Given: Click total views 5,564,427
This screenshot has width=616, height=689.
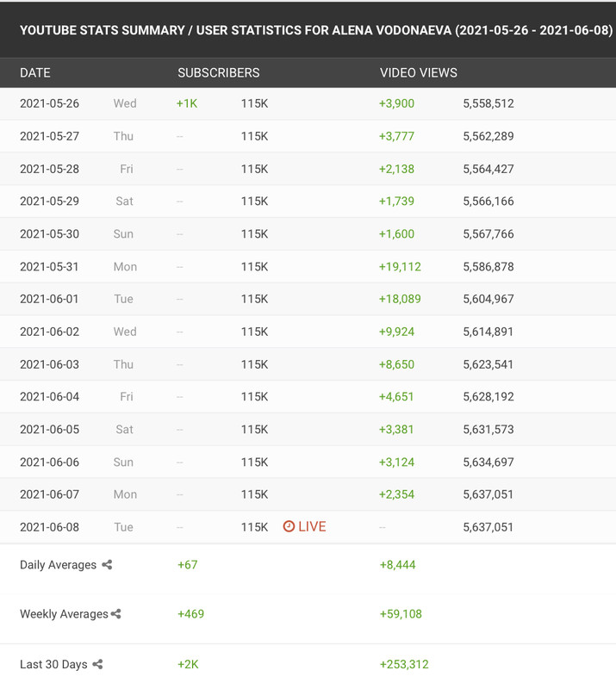Looking at the screenshot, I should (x=488, y=169).
